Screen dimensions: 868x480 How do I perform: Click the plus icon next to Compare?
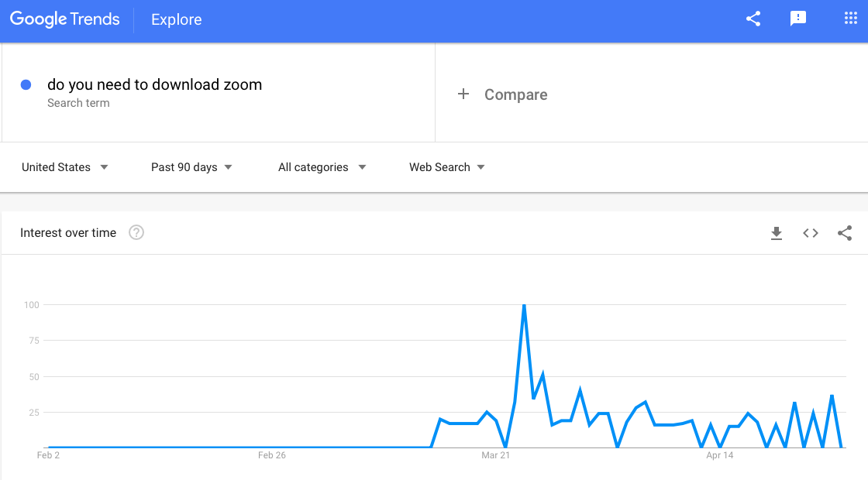[463, 94]
